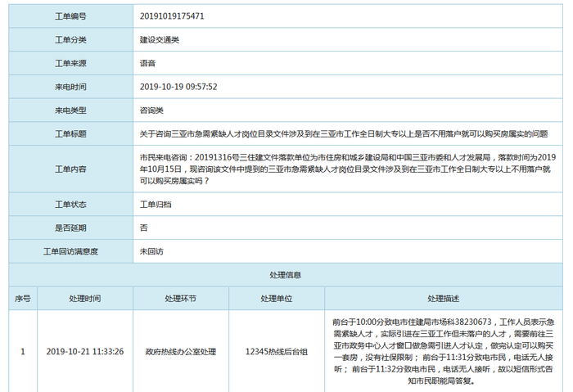The width and height of the screenshot is (573, 392).
Task: Click the 处理描述 column header
Action: tap(444, 299)
